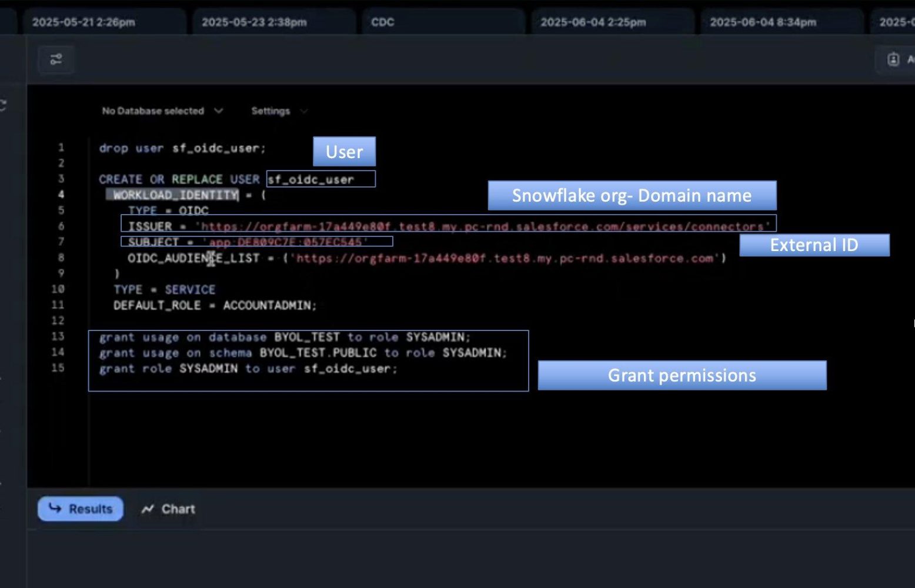Click the SUBJECT line in the editor
This screenshot has width=915, height=588.
click(248, 242)
